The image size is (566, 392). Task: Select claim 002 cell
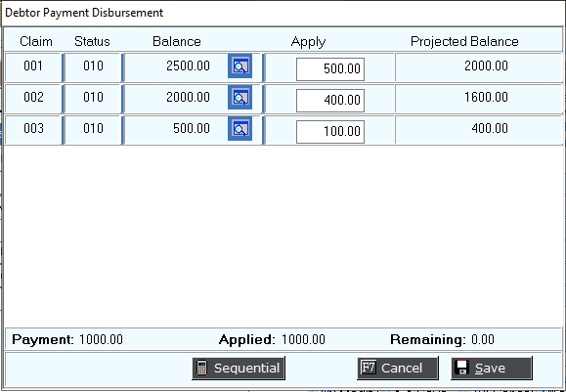click(x=33, y=98)
